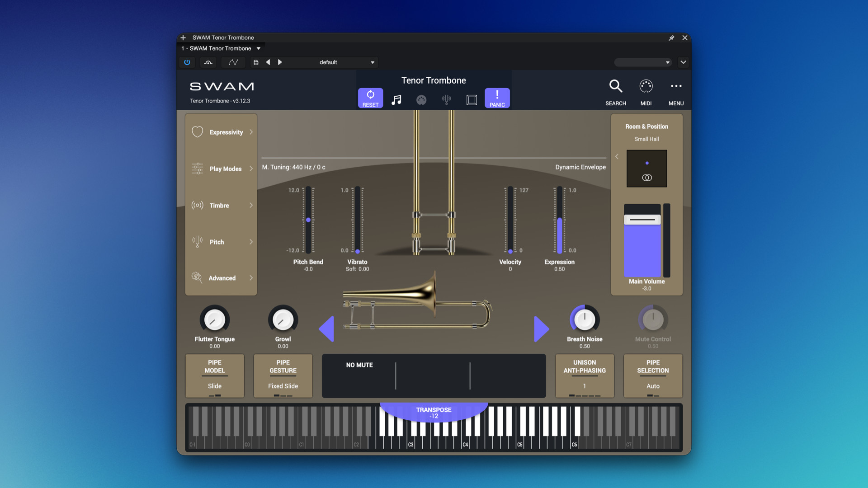Toggle PIPE MODEL Slide selector
Viewport: 868px width, 488px height.
(215, 376)
